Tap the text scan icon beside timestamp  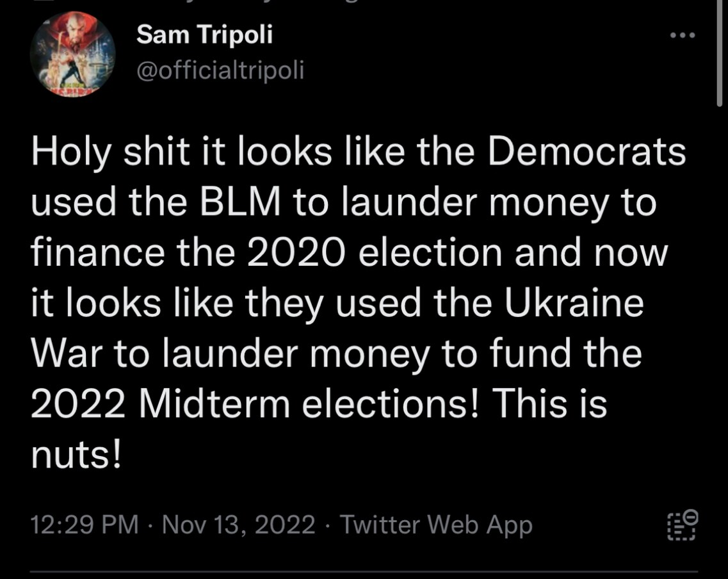[x=683, y=525]
